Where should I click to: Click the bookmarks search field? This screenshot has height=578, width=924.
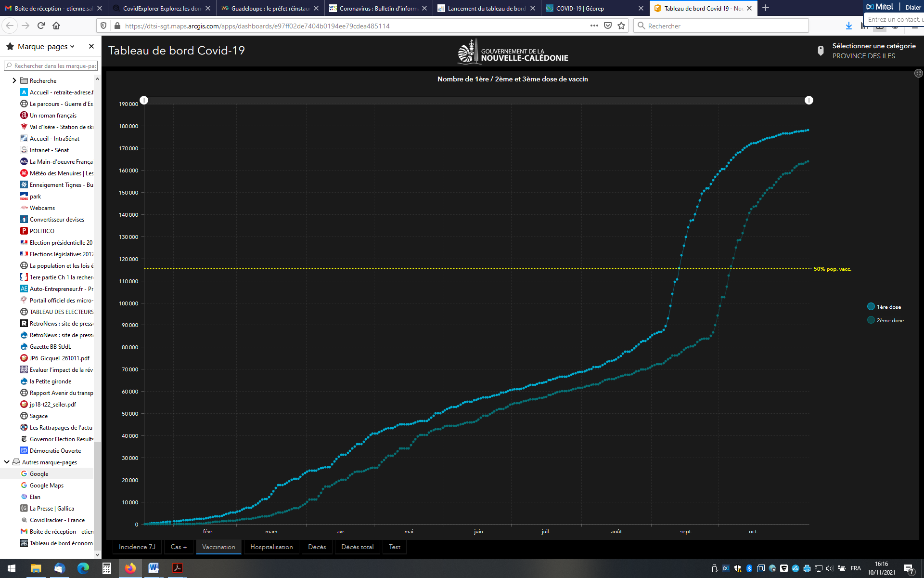pos(53,66)
